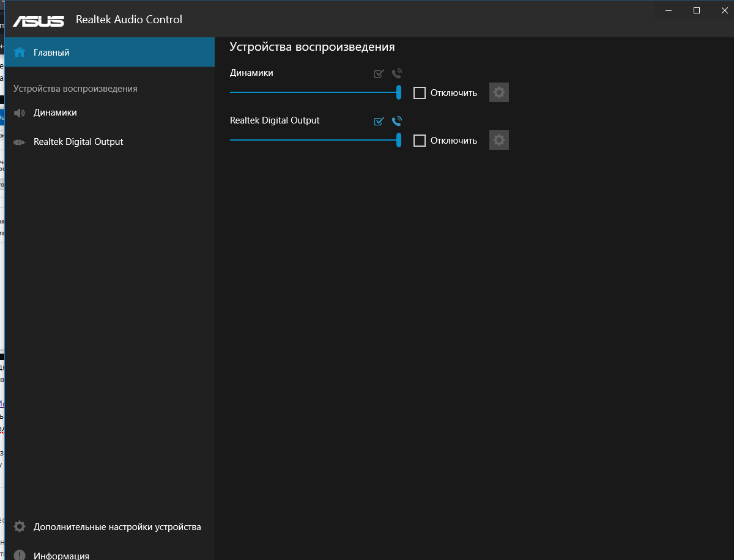Select Динамики in the sidebar
Screen dimensions: 734x560
click(x=110, y=112)
